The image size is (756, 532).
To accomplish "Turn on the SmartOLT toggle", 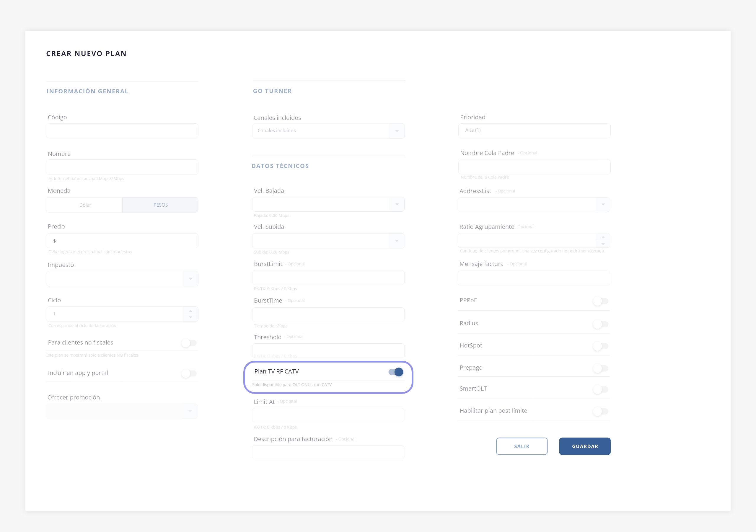I will (x=600, y=389).
